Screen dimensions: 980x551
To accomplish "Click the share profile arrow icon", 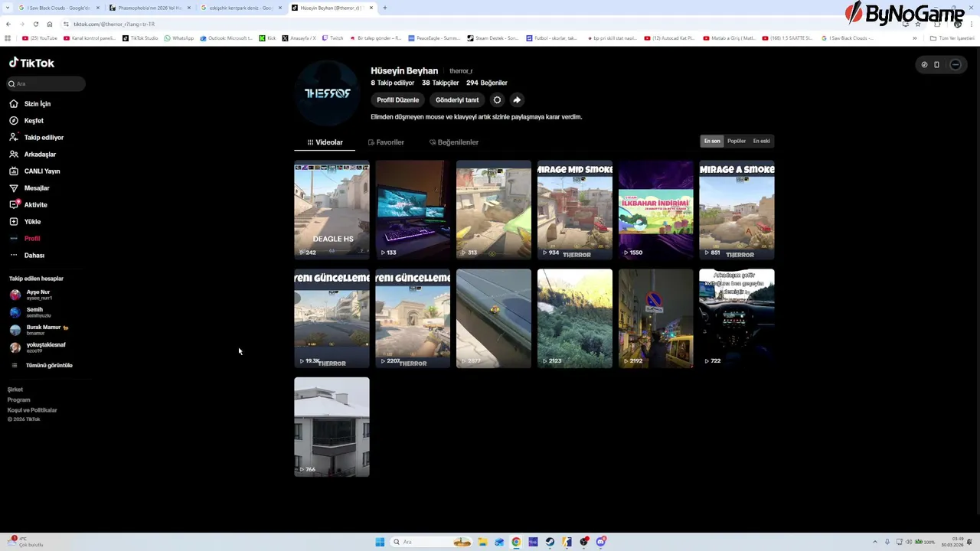I will pos(517,99).
